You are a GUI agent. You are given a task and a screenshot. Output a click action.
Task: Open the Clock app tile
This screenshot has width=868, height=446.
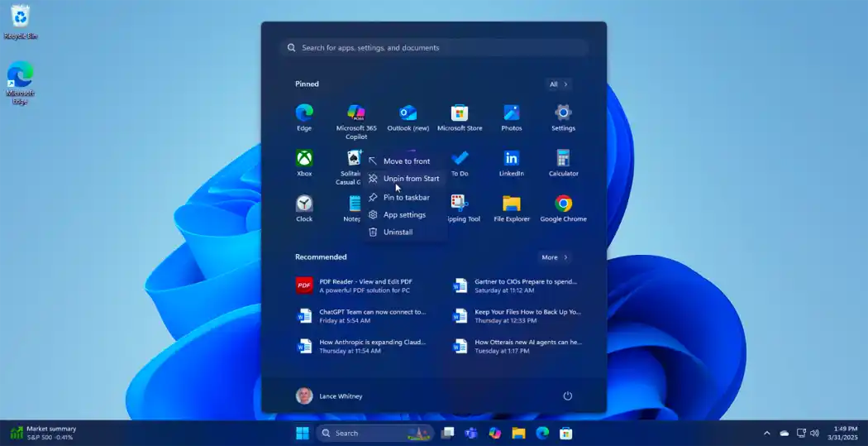click(304, 209)
